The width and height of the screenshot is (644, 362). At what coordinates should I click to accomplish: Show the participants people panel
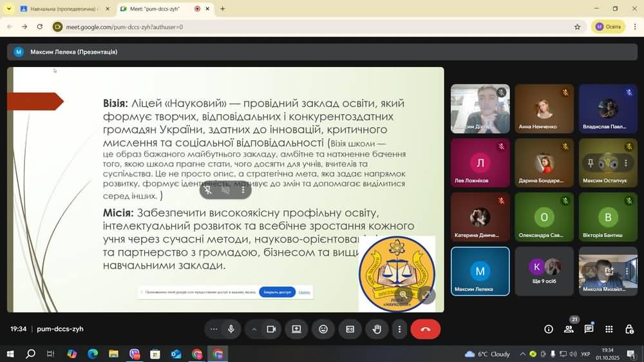[x=569, y=329]
